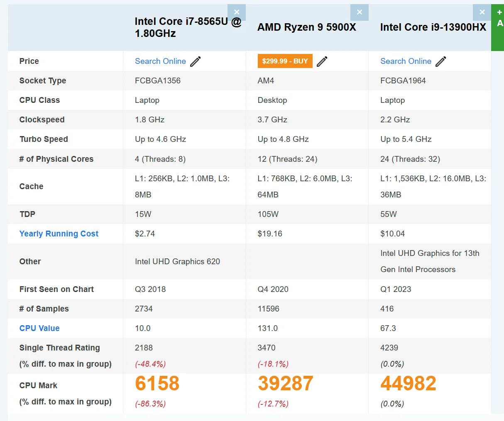
Task: Buy Ryzen 9 5900X for $299.99
Action: tap(285, 61)
